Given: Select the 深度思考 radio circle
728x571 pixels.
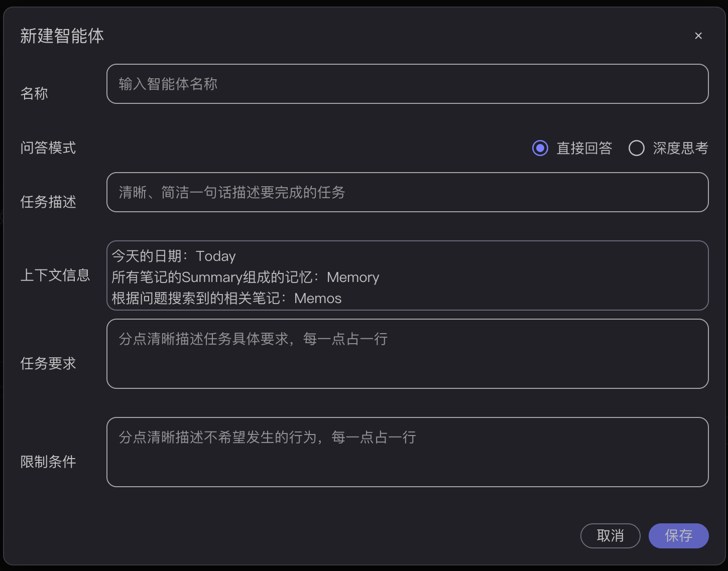Looking at the screenshot, I should [x=636, y=148].
